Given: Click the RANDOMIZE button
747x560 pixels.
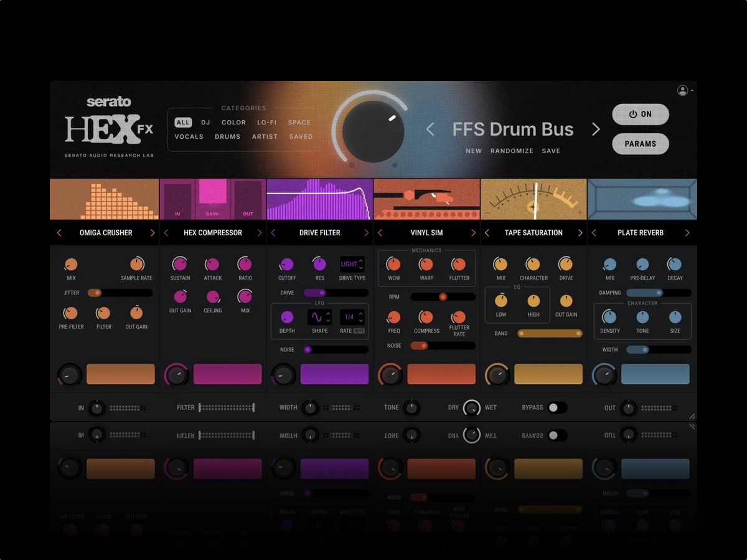Looking at the screenshot, I should [512, 151].
